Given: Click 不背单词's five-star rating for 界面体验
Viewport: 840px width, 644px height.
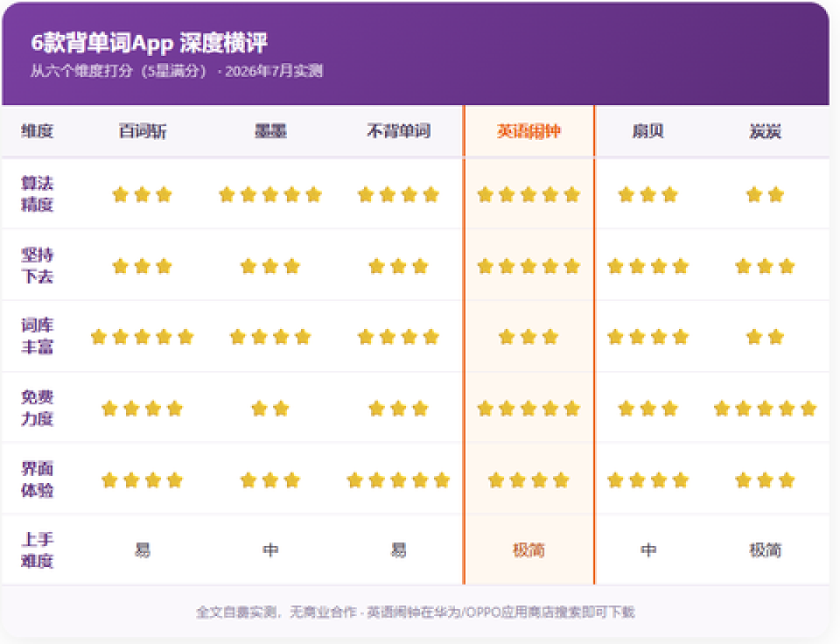Looking at the screenshot, I should click(398, 480).
